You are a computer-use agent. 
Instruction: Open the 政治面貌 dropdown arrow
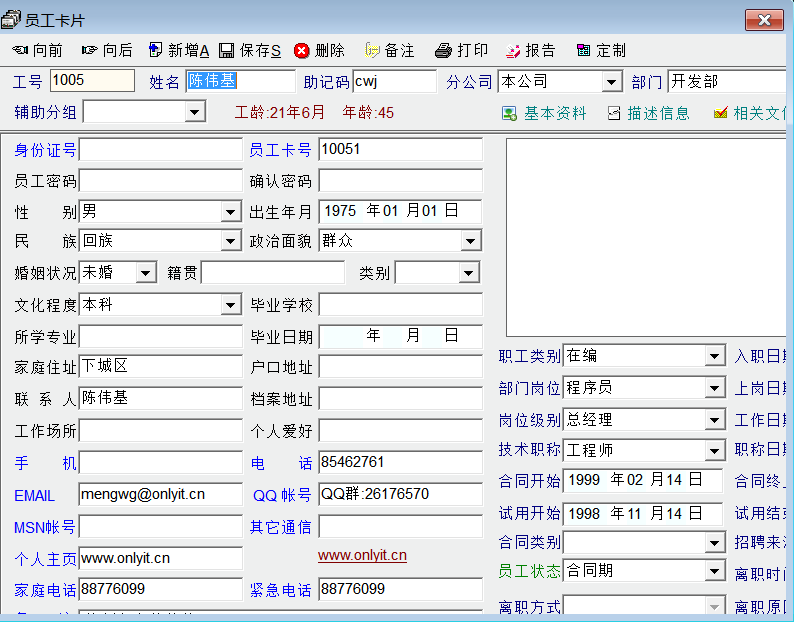(x=470, y=241)
